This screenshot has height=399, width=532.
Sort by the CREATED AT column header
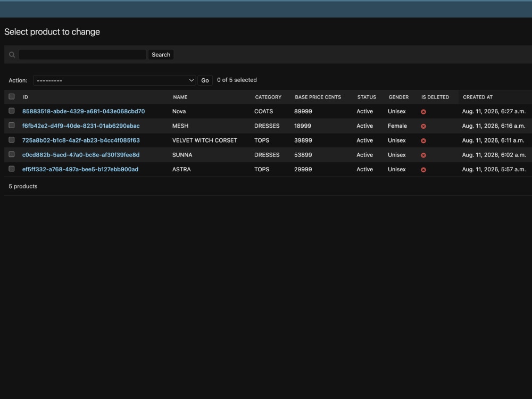(478, 97)
